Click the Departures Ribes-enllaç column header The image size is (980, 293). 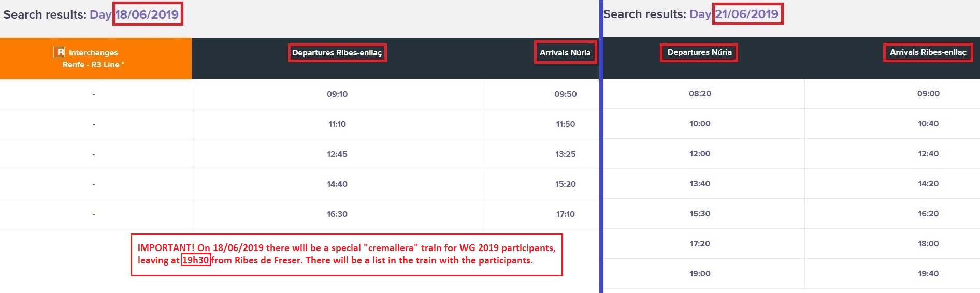point(337,53)
